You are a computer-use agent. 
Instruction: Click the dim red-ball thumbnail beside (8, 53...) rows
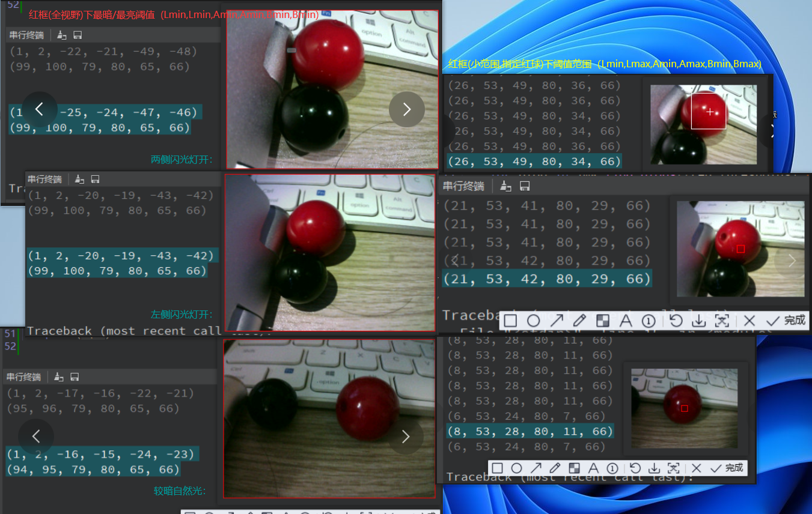(684, 408)
